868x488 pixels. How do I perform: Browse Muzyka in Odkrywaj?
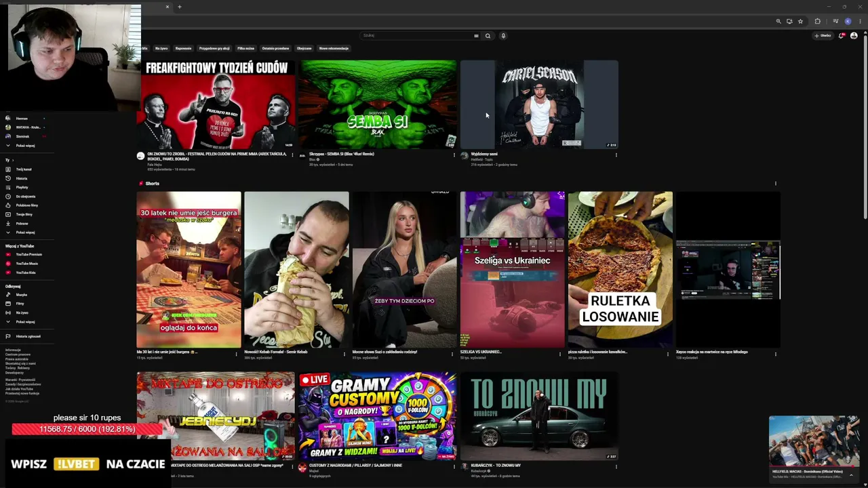pos(22,295)
